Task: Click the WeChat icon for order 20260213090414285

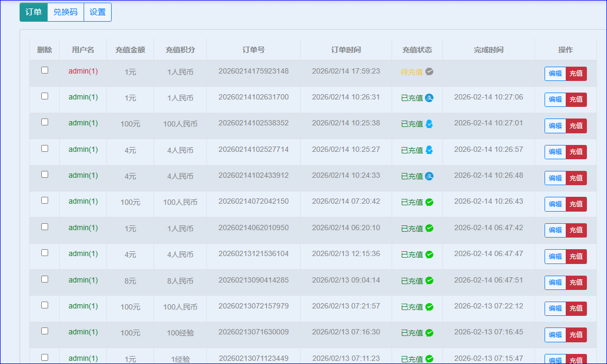Action: [x=429, y=280]
